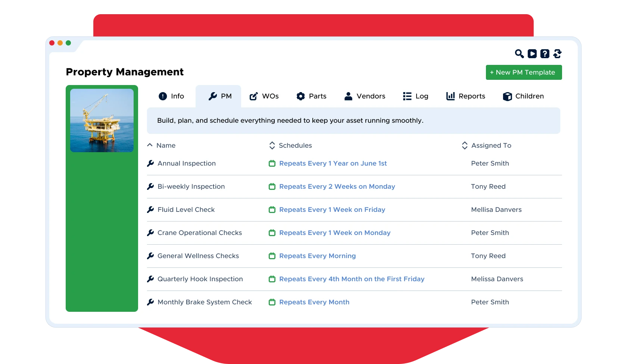Click the oil rig asset thumbnail
Viewport: 627px width, 364px height.
102,120
